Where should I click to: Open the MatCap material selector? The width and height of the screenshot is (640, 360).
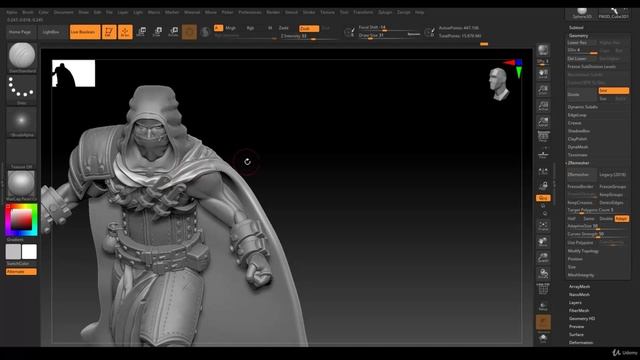(21, 184)
